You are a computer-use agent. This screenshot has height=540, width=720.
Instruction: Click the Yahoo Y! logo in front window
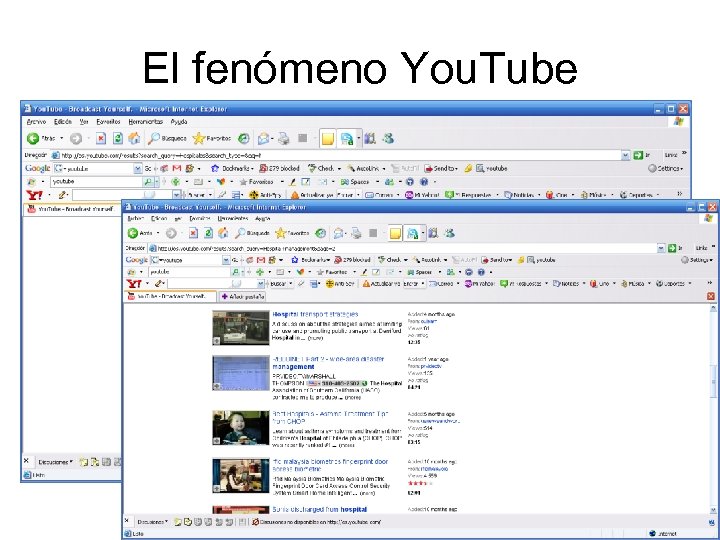click(x=134, y=284)
